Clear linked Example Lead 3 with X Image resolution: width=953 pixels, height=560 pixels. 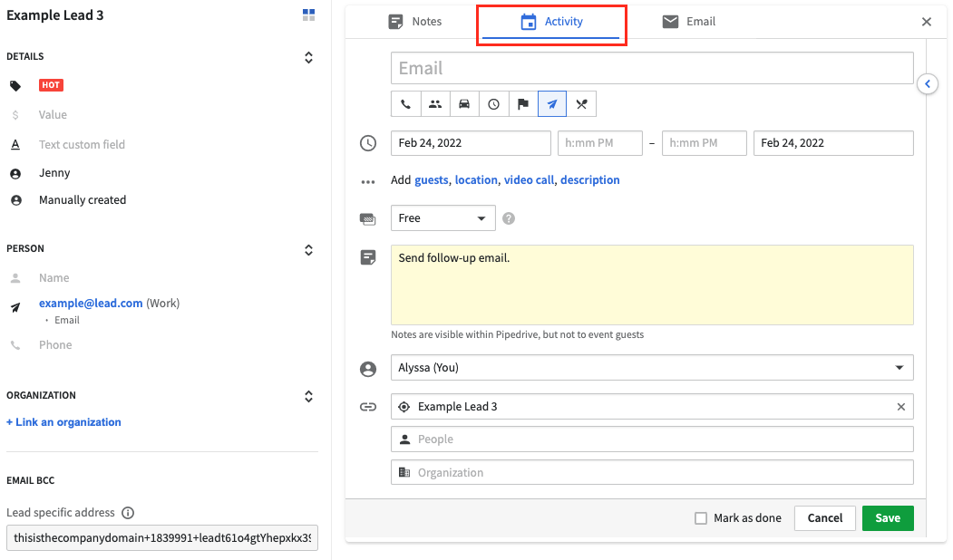[901, 407]
